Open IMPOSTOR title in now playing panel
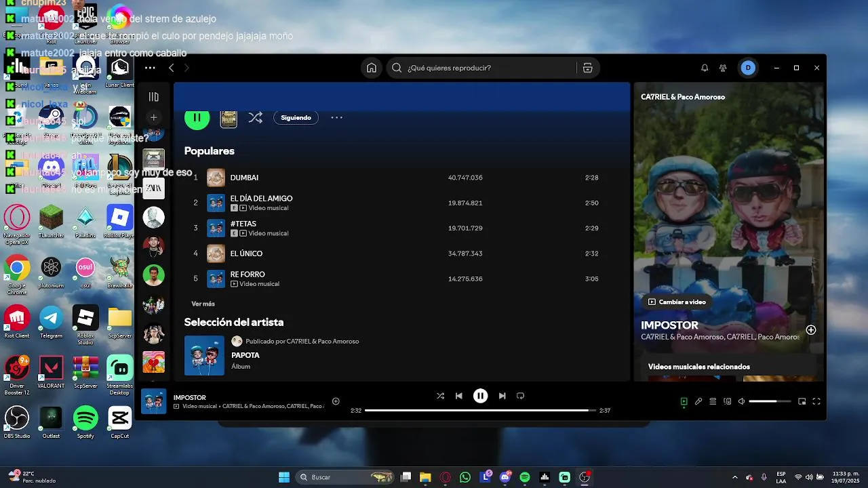868x488 pixels. tap(669, 325)
